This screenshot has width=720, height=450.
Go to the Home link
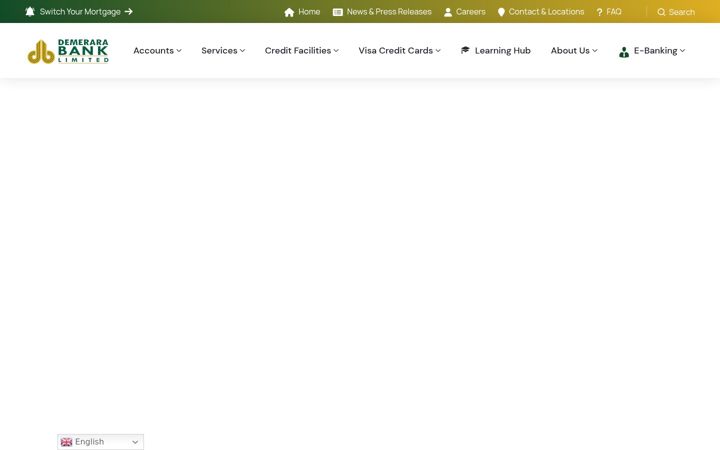tap(309, 12)
